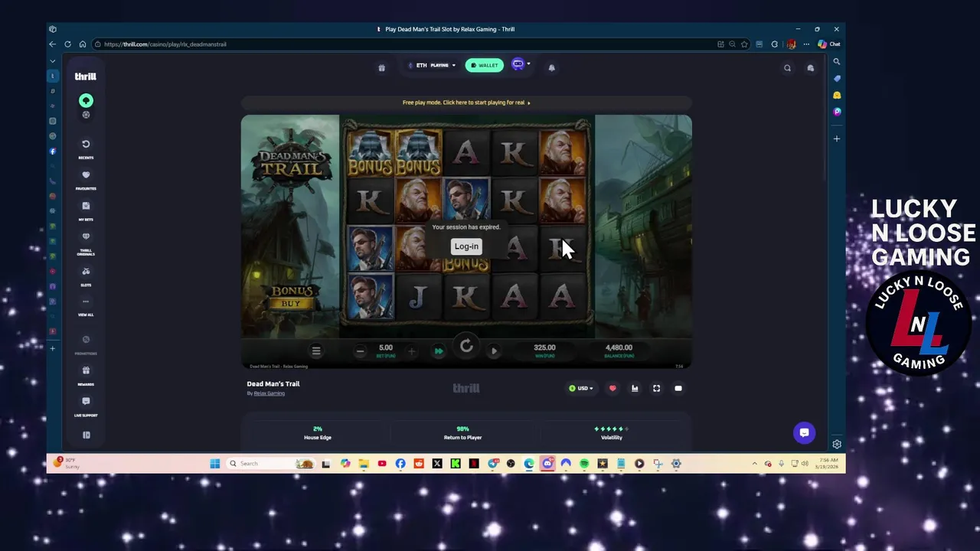980x551 pixels.
Task: Toggle the favourite heart for this game
Action: [x=612, y=389]
